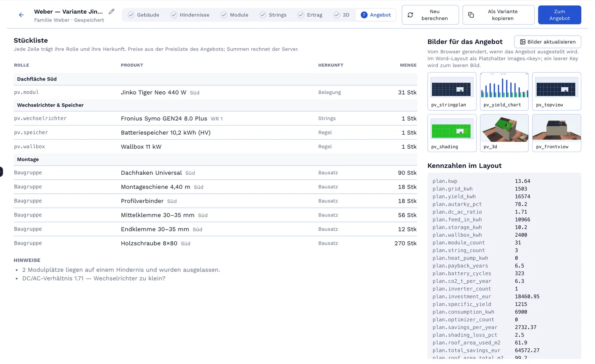The image size is (595, 364).
Task: Select the Endklemme 30–35 mm row
Action: (x=215, y=229)
